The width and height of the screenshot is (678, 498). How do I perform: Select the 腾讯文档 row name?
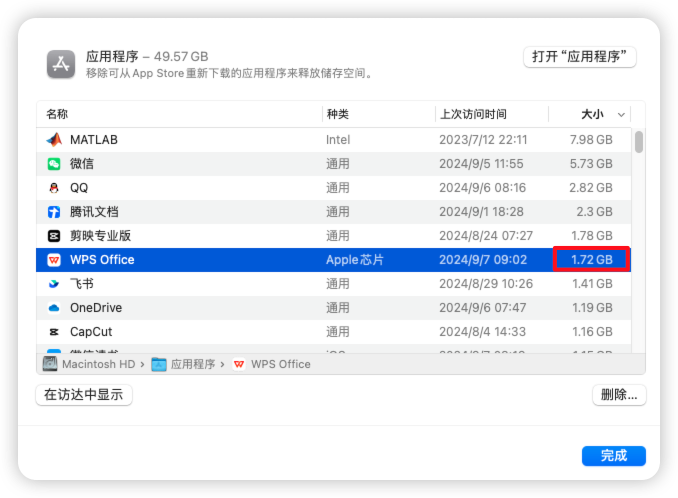pyautogui.click(x=94, y=212)
